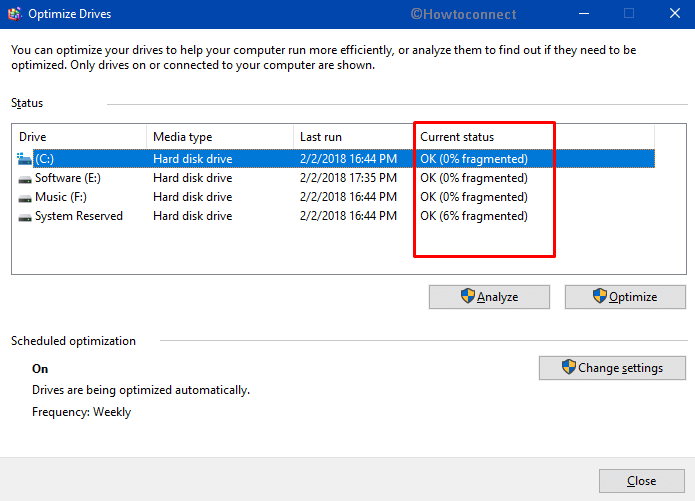This screenshot has width=695, height=501.
Task: Click the Analyze button
Action: point(489,297)
